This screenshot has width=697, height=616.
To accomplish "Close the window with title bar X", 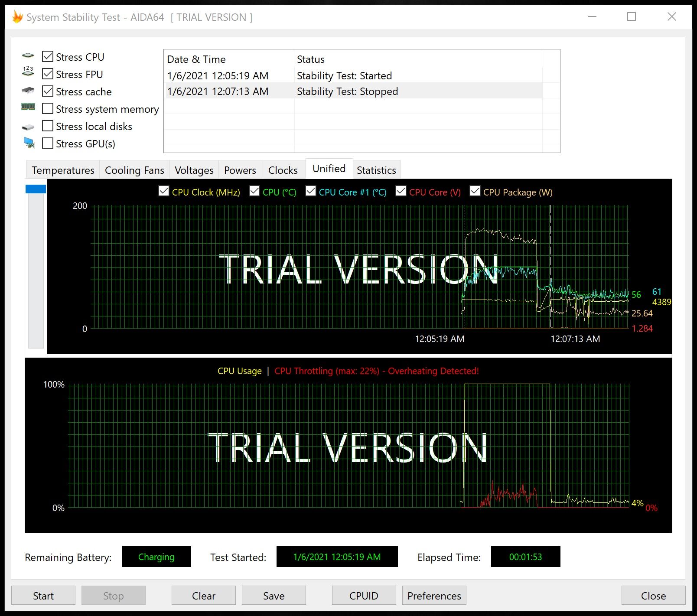I will click(x=672, y=16).
